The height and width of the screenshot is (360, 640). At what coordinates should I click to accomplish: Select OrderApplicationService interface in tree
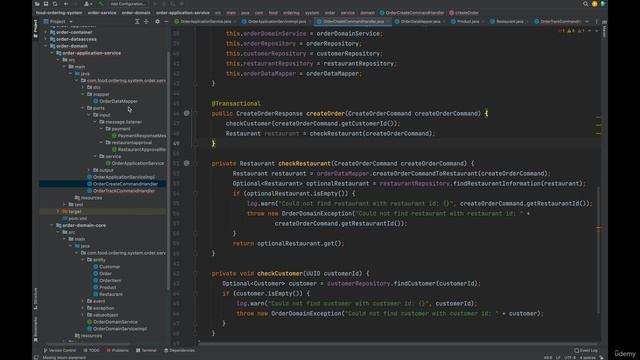pyautogui.click(x=135, y=163)
